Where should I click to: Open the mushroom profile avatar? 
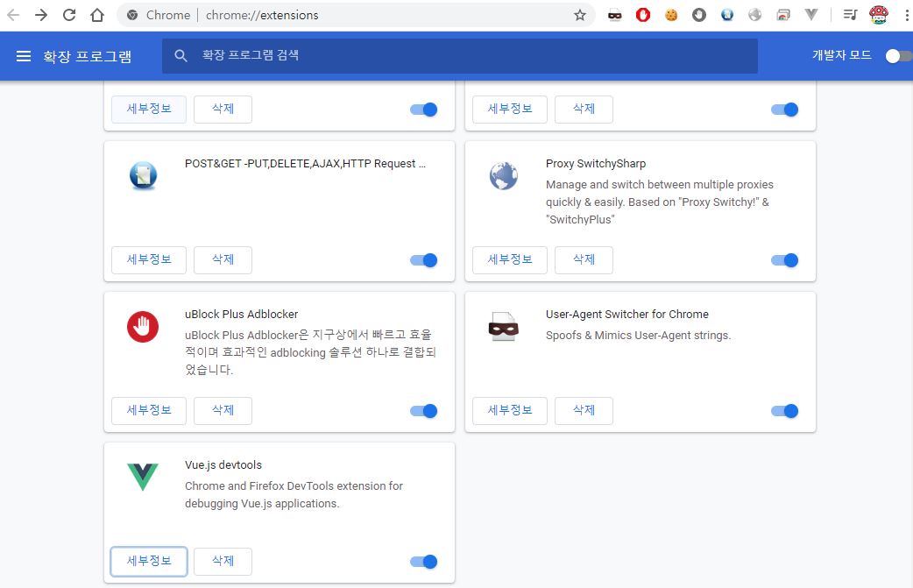pos(878,15)
